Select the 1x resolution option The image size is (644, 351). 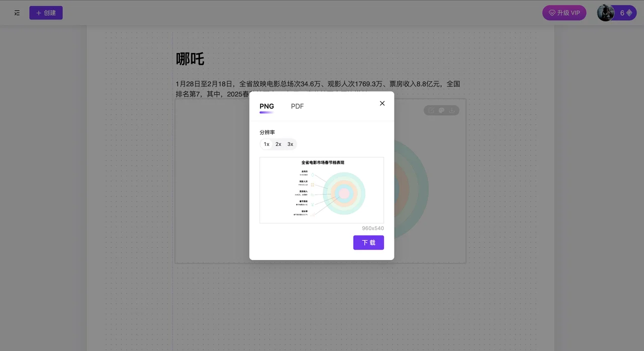pyautogui.click(x=266, y=144)
